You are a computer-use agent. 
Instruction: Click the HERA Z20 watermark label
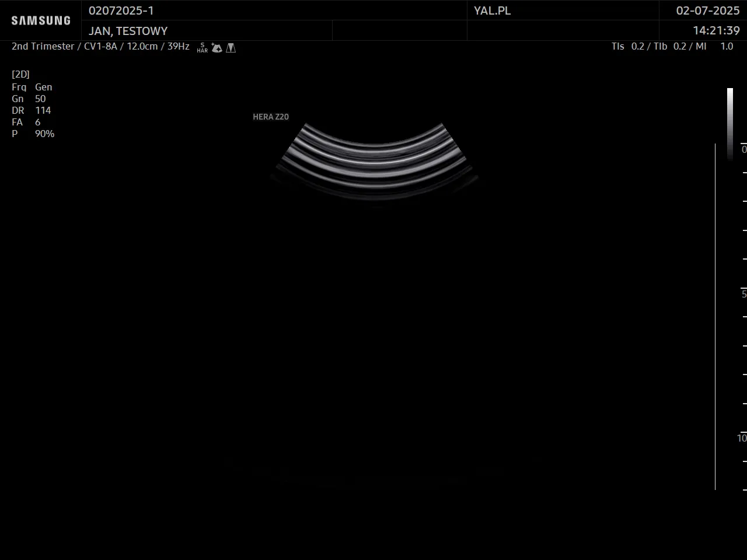point(271,117)
